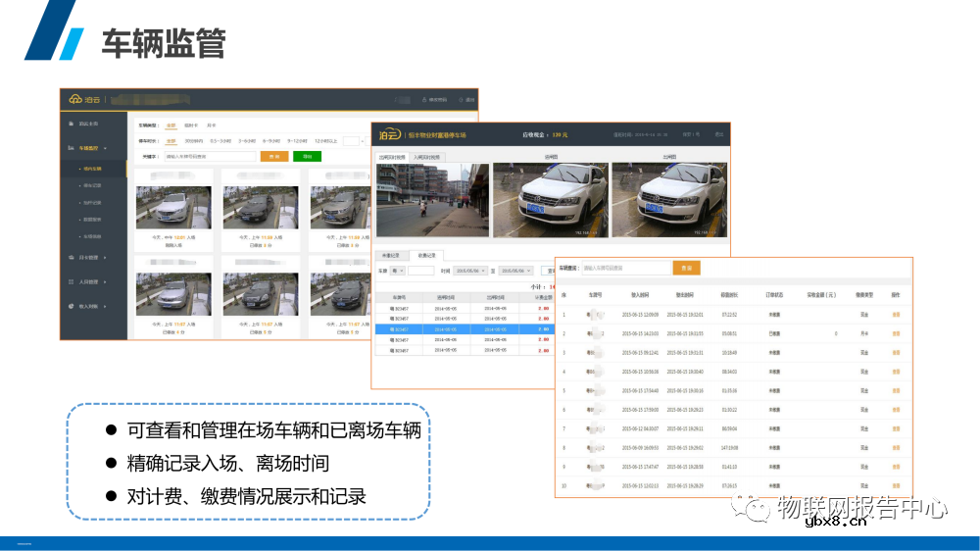Select the 临时卡 vehicle type filter

click(190, 125)
